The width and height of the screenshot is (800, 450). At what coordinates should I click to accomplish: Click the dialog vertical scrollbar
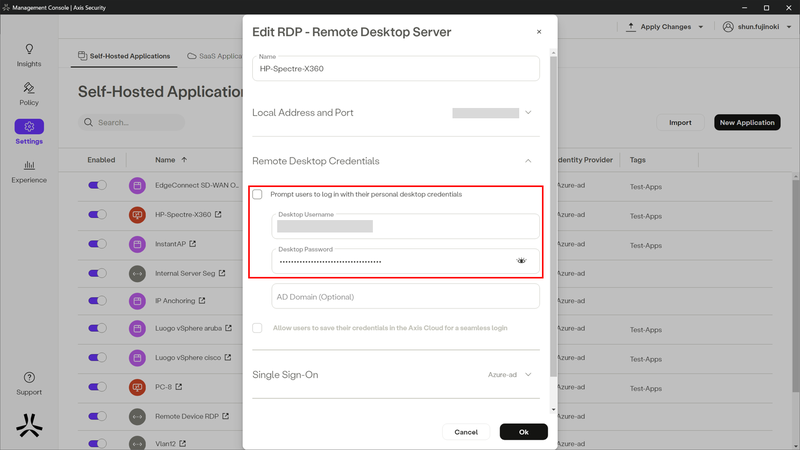pos(553,217)
